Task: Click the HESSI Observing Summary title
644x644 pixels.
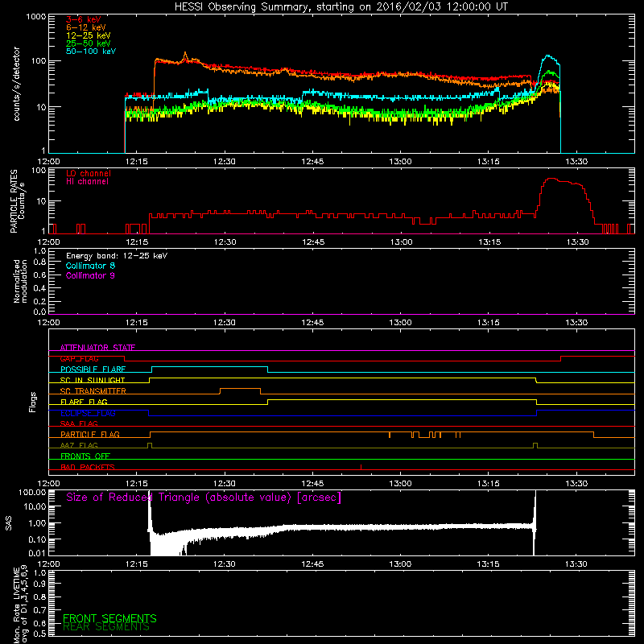Action: click(x=341, y=7)
